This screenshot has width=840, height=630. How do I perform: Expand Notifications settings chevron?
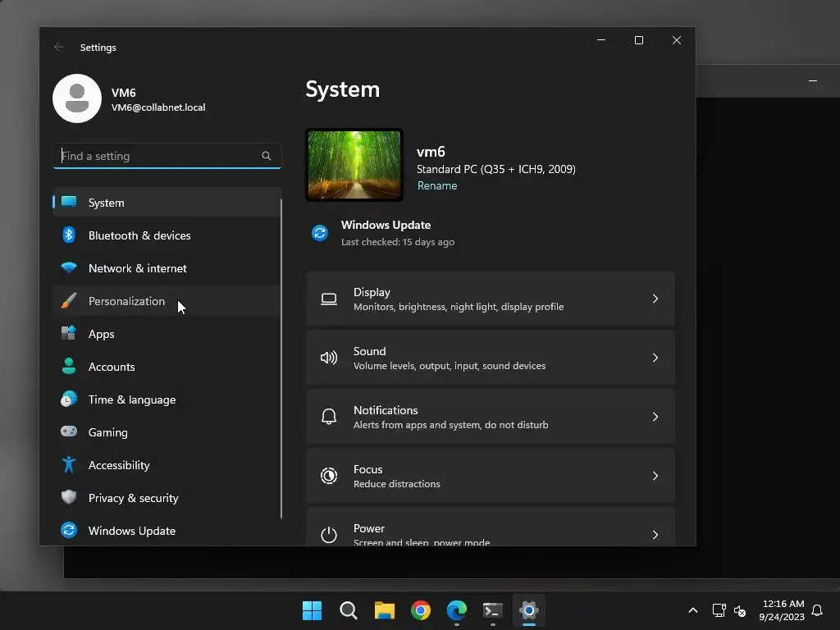(x=655, y=417)
